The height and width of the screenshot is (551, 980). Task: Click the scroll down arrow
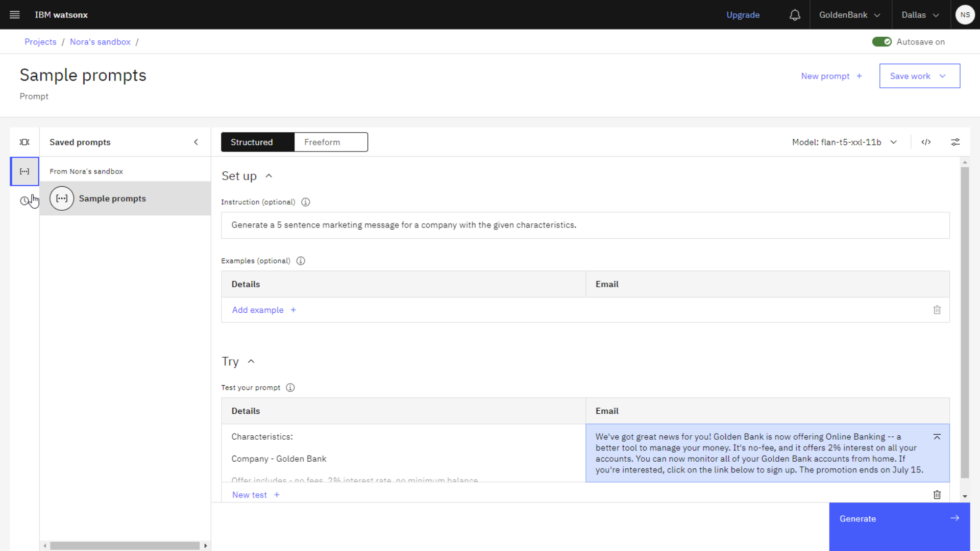[964, 496]
